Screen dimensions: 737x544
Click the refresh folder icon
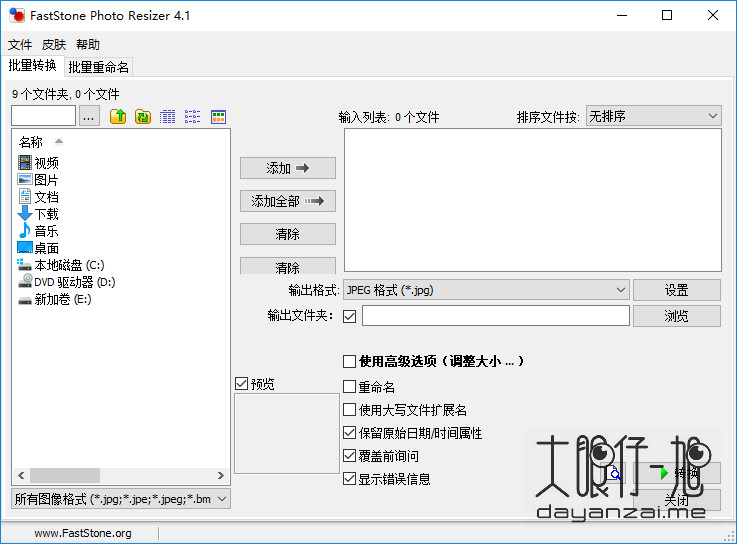pos(143,116)
